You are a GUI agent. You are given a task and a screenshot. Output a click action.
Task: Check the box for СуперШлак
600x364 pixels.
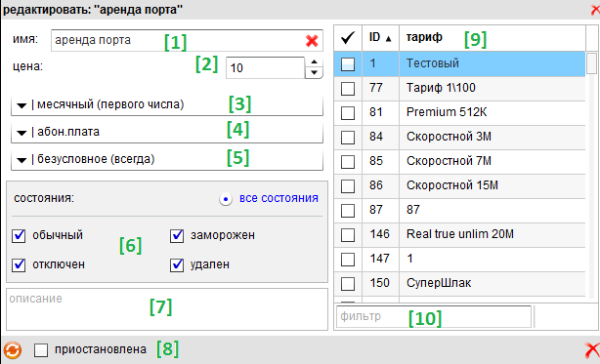pyautogui.click(x=348, y=284)
